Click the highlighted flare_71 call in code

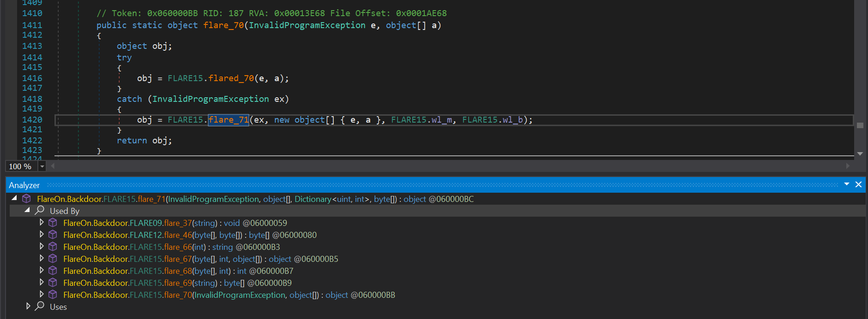click(x=229, y=120)
